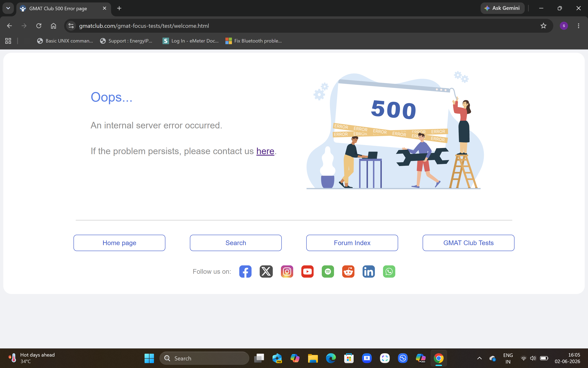588x368 pixels.
Task: Switch to Chrome on the taskbar
Action: 439,358
